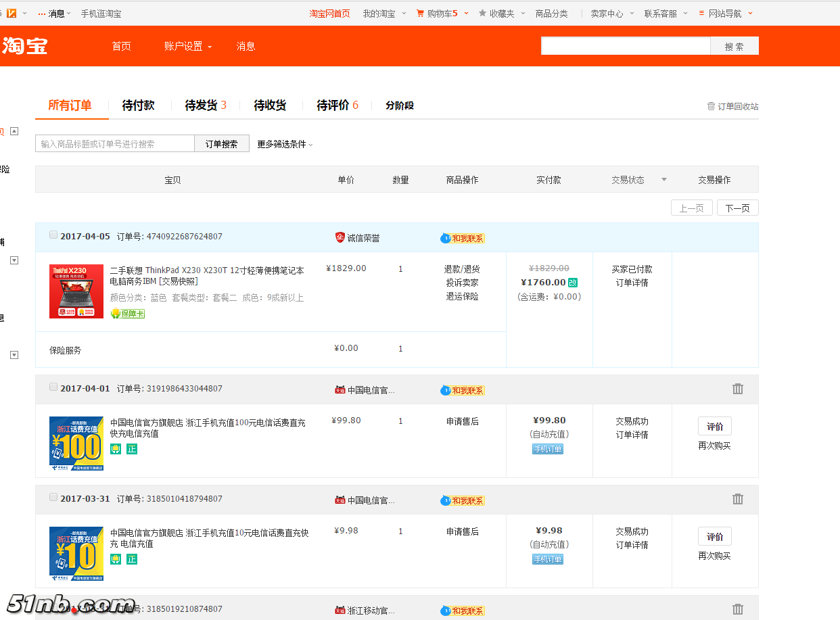Screen dimensions: 840x620
Task: Open the 消息 dropdown in the top bar
Action: click(54, 14)
